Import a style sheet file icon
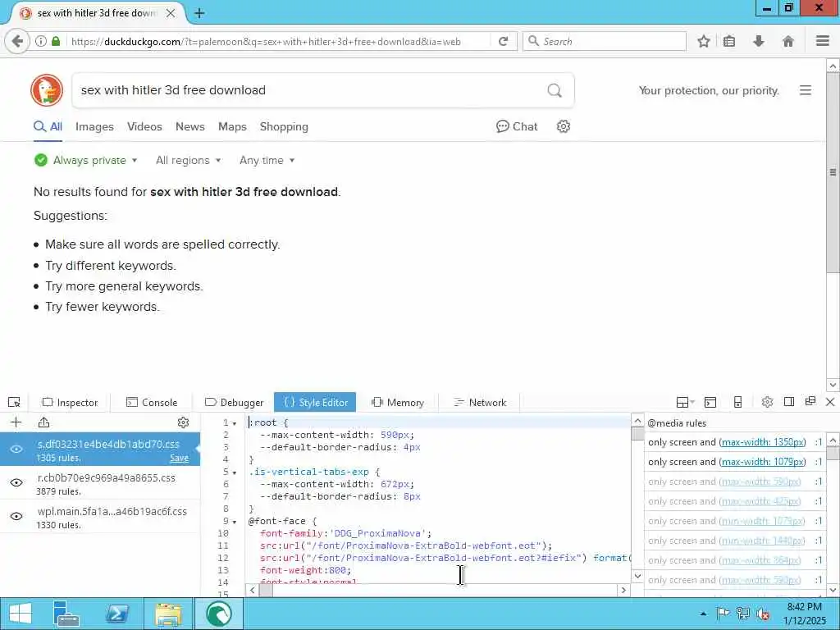840x630 pixels. (44, 422)
